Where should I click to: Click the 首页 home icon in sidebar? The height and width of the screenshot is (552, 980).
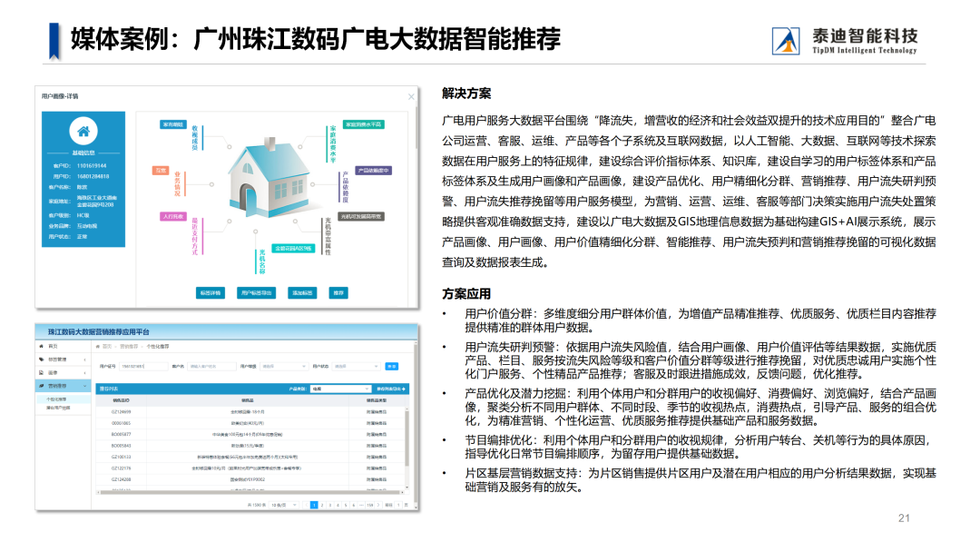click(41, 346)
